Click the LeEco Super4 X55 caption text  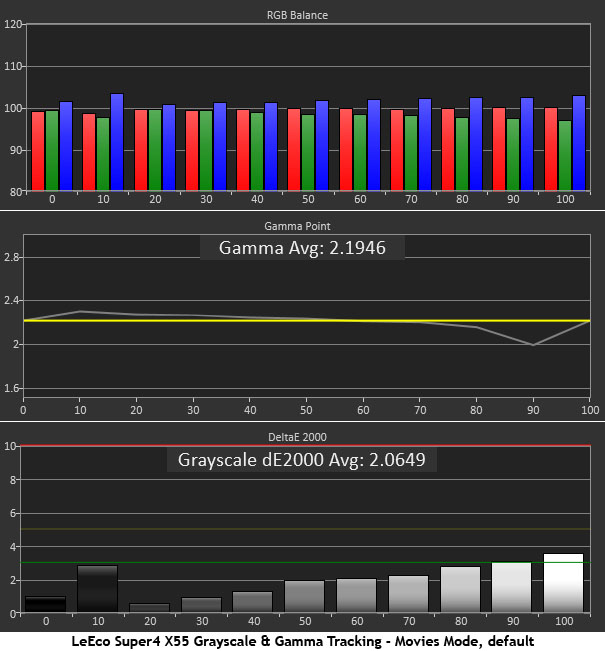click(x=302, y=640)
